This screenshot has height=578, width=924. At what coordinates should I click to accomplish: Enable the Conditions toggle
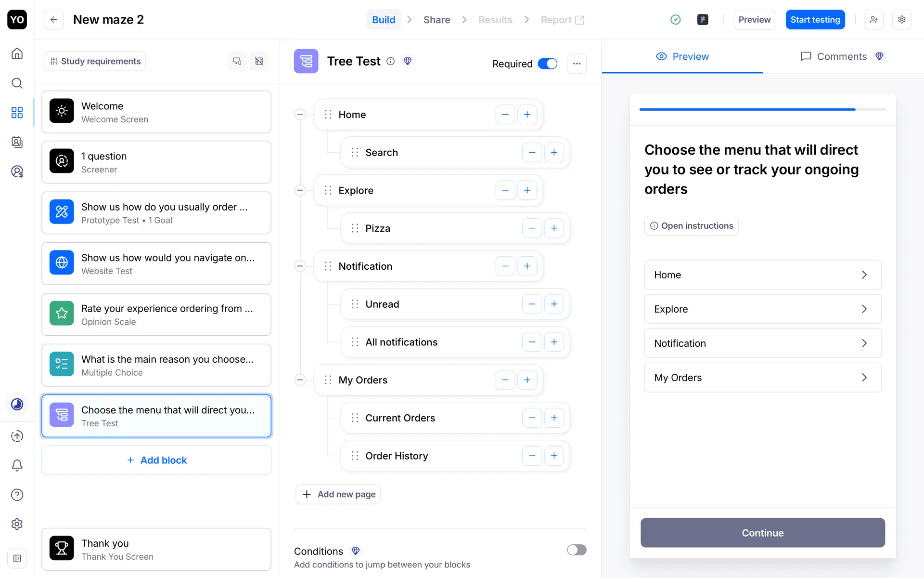(576, 550)
